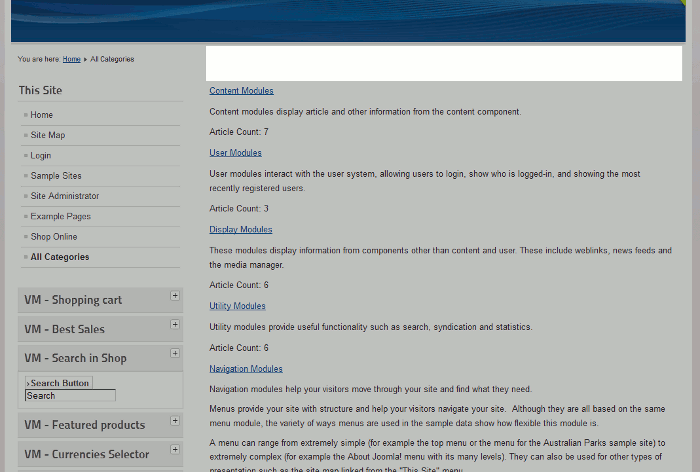Open Sample Sites menu item
Screen dimensions: 700x472
[56, 175]
